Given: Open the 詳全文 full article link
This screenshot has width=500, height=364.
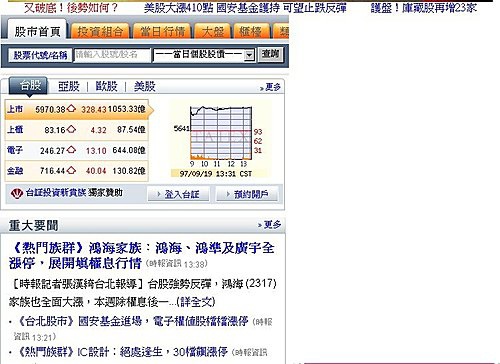Looking at the screenshot, I should pyautogui.click(x=196, y=302).
